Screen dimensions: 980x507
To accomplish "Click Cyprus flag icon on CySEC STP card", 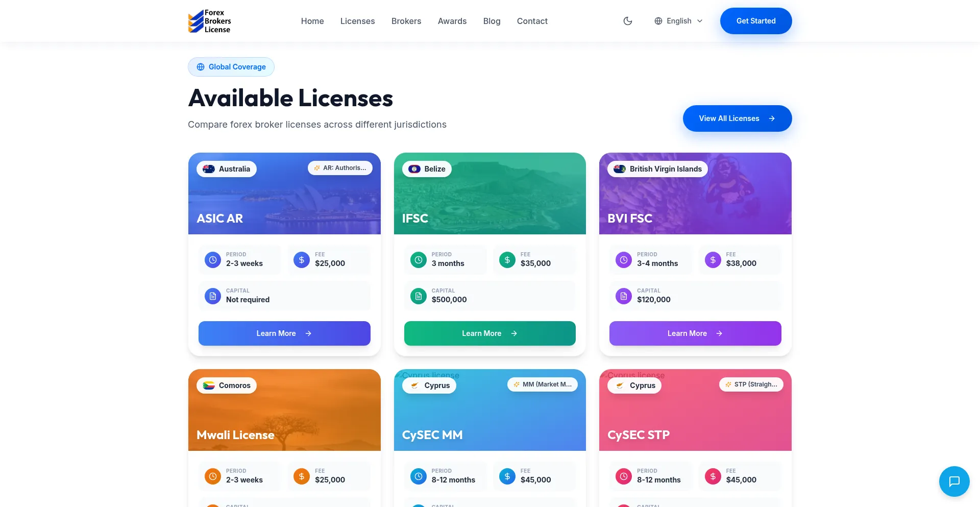I will pyautogui.click(x=620, y=385).
